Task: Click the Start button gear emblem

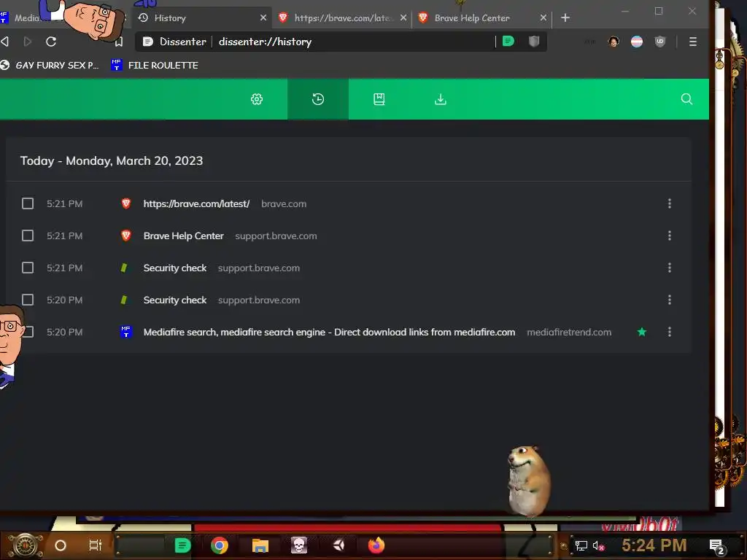Action: (x=26, y=545)
